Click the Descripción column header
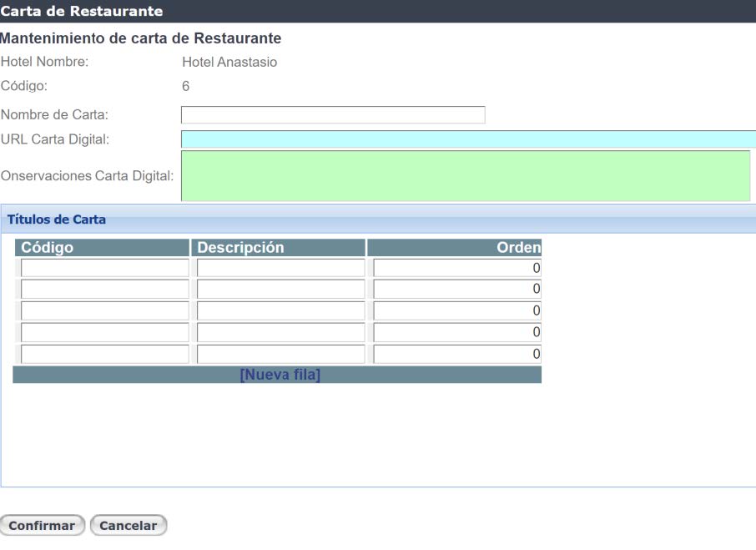756x550 pixels. 242,248
